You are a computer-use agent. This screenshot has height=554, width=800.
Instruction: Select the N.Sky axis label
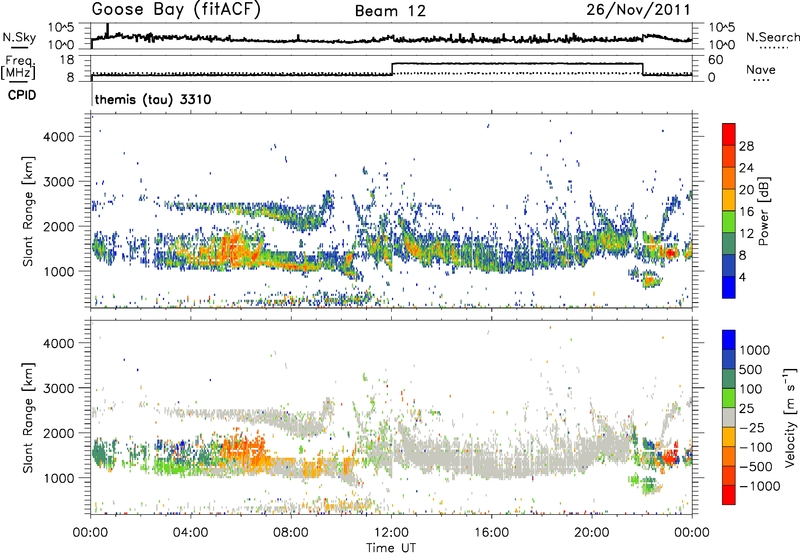tap(19, 37)
